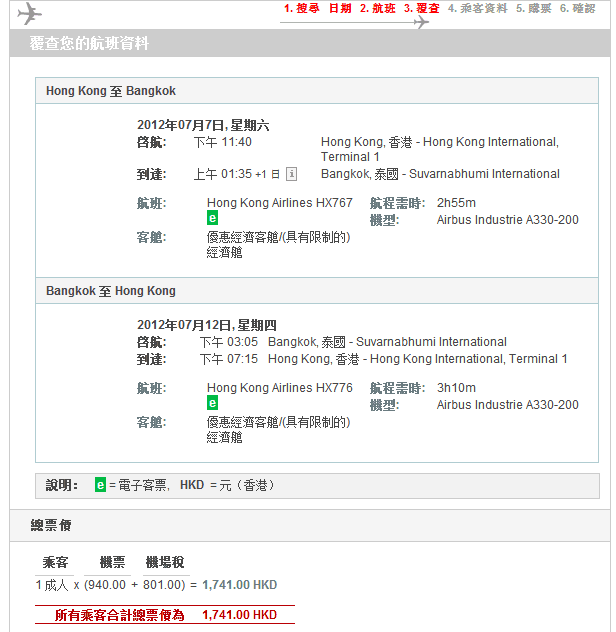Click Hong Kong Airlines HX767 flight text
616x632 pixels.
point(280,203)
